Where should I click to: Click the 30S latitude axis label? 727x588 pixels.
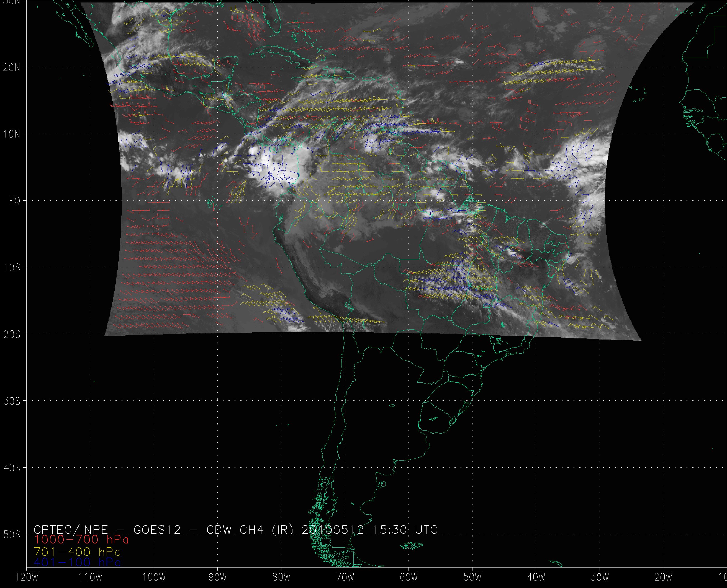(x=12, y=402)
